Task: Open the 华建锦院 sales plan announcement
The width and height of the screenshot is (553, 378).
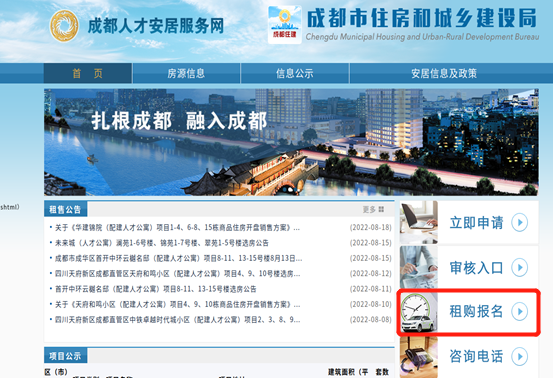Action: coord(177,228)
